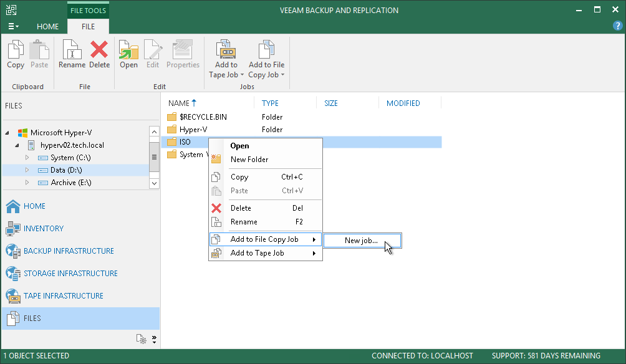Click tree scrollbar up arrow

(x=154, y=132)
